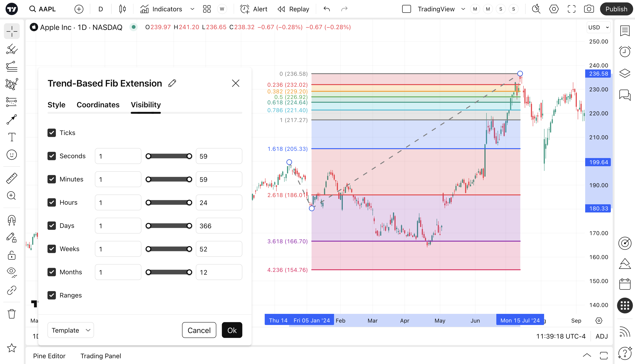Click pencil icon to rename drawing
Screen dimensions: 635x364
172,83
